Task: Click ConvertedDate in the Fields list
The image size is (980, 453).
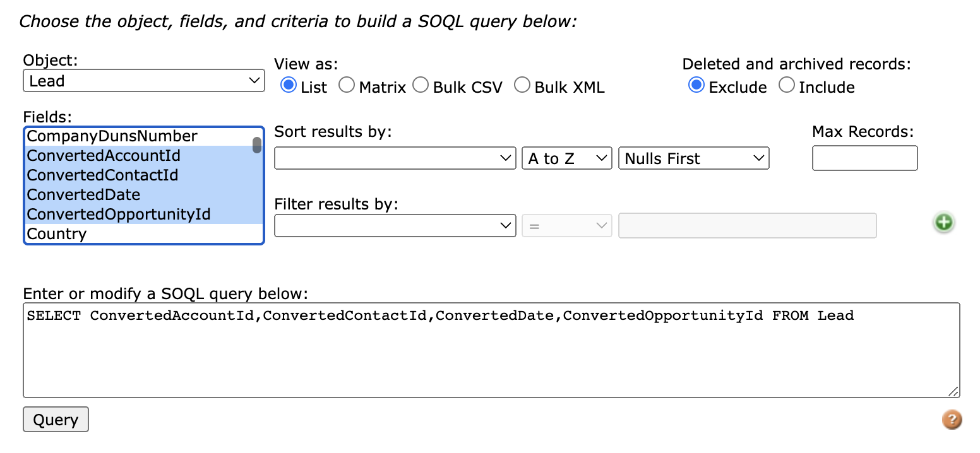Action: pos(139,195)
